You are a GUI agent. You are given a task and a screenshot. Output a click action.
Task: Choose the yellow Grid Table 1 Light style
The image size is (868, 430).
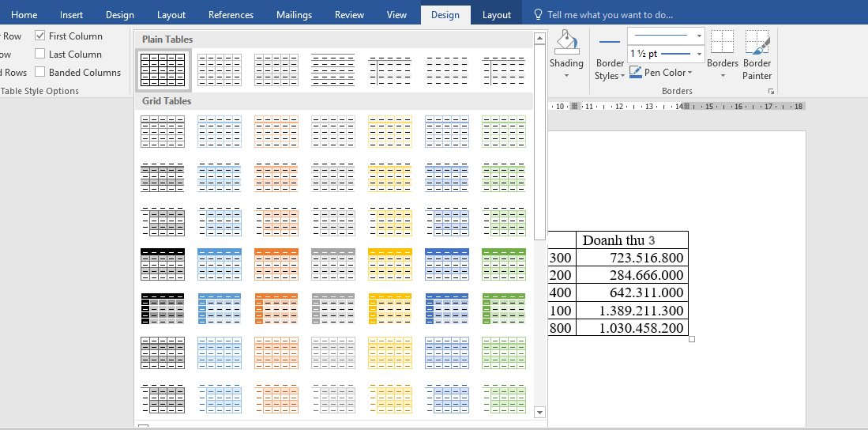389,131
